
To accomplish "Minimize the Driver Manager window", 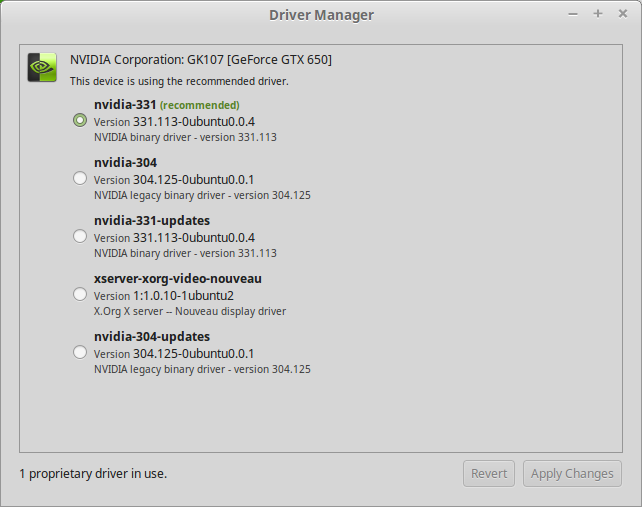I will coord(573,14).
